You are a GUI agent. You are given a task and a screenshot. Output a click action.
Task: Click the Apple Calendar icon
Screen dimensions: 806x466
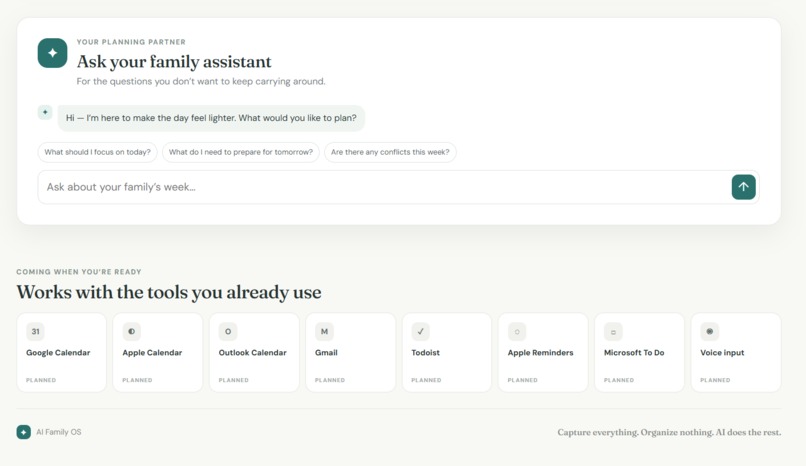pyautogui.click(x=132, y=331)
